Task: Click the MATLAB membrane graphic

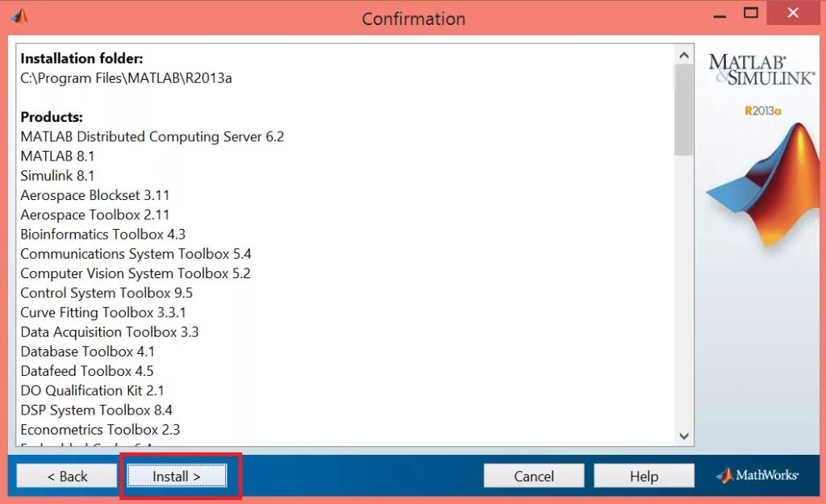Action: [763, 185]
